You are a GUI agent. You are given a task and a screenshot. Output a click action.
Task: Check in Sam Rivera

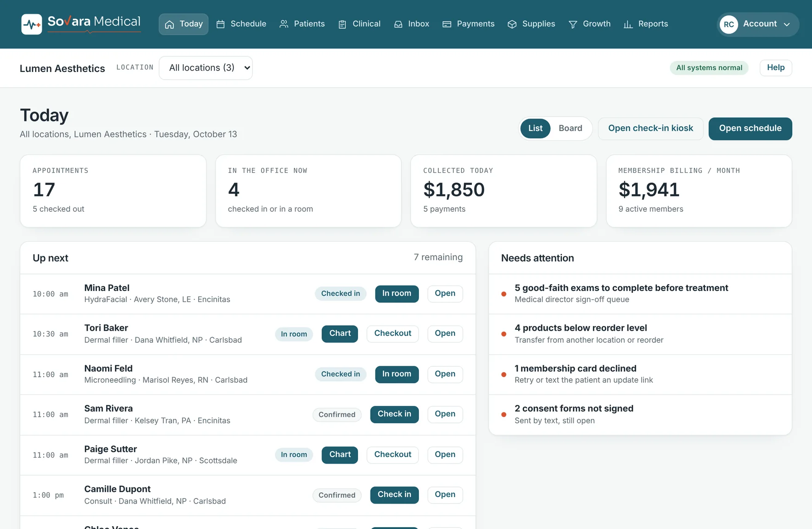point(394,414)
